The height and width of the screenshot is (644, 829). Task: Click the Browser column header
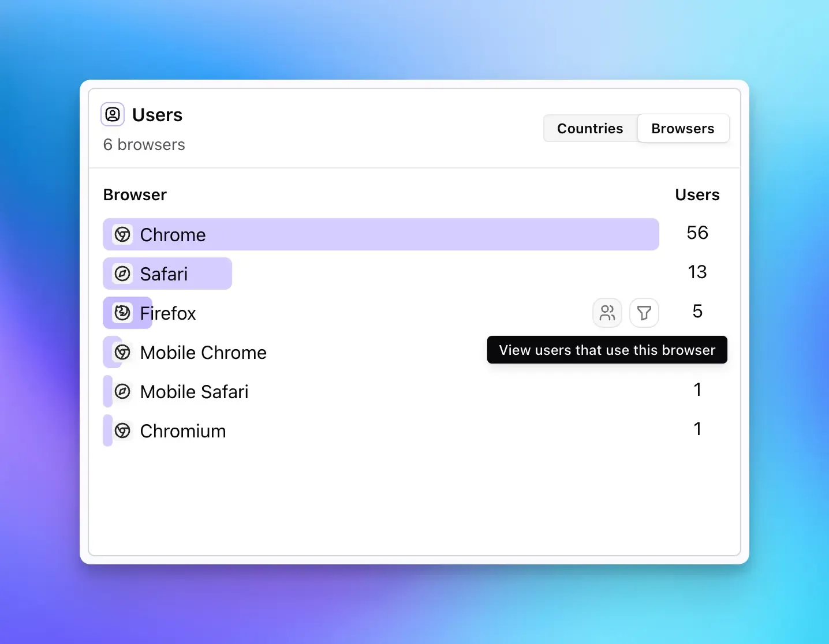[135, 194]
